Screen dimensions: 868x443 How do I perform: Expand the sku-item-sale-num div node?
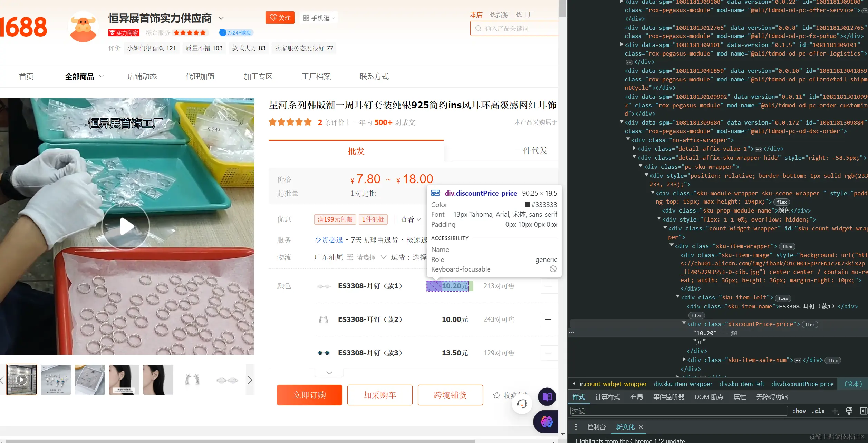684,360
